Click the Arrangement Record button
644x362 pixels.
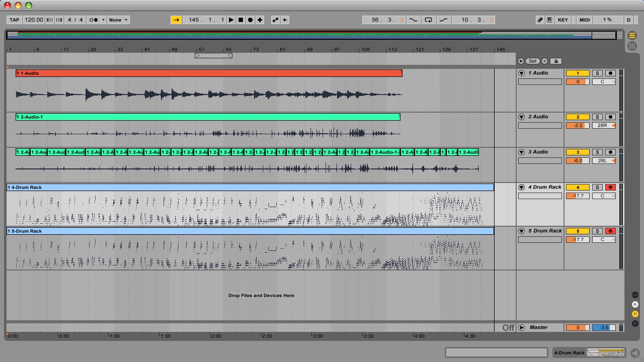[250, 20]
